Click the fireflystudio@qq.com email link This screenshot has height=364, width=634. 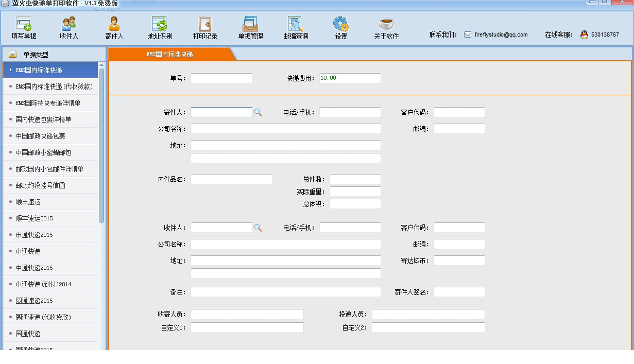(x=501, y=34)
